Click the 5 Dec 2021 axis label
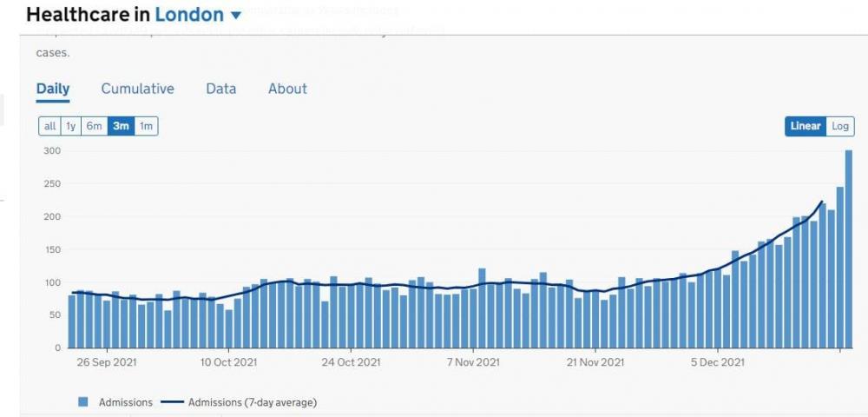This screenshot has width=868, height=417. point(717,363)
